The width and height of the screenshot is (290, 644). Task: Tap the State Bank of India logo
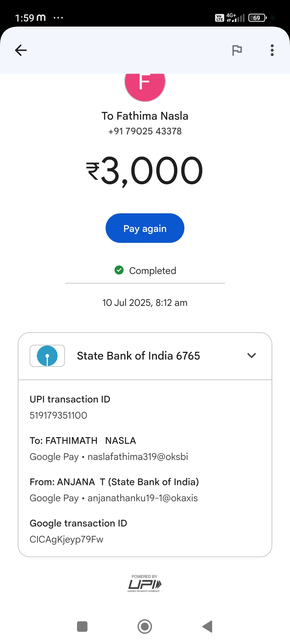point(47,356)
